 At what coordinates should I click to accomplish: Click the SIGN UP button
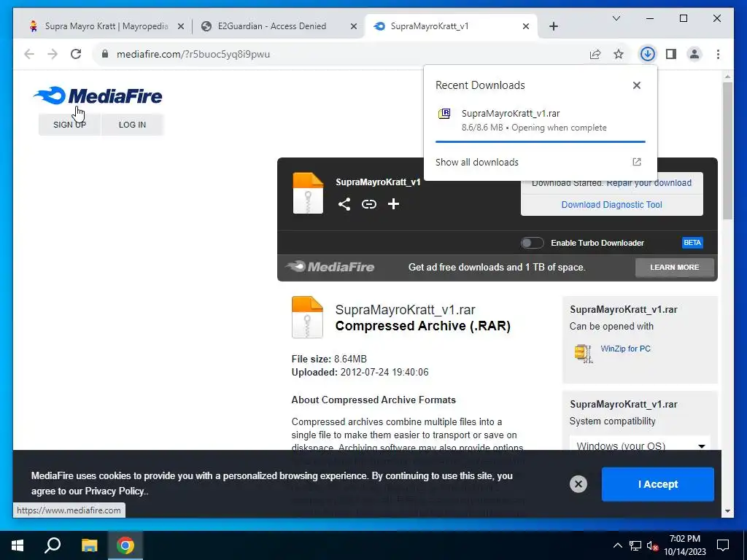click(69, 125)
